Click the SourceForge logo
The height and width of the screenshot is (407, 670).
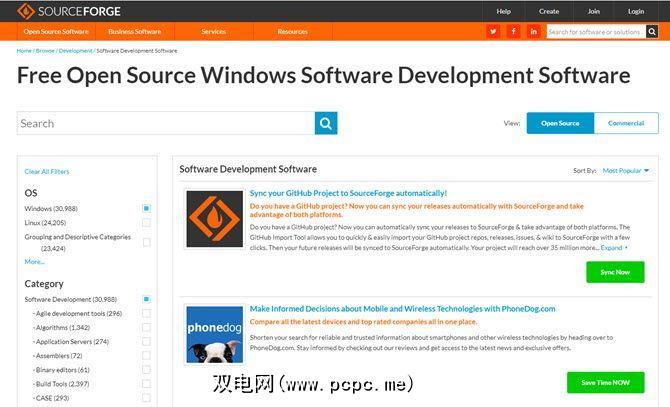(x=69, y=11)
